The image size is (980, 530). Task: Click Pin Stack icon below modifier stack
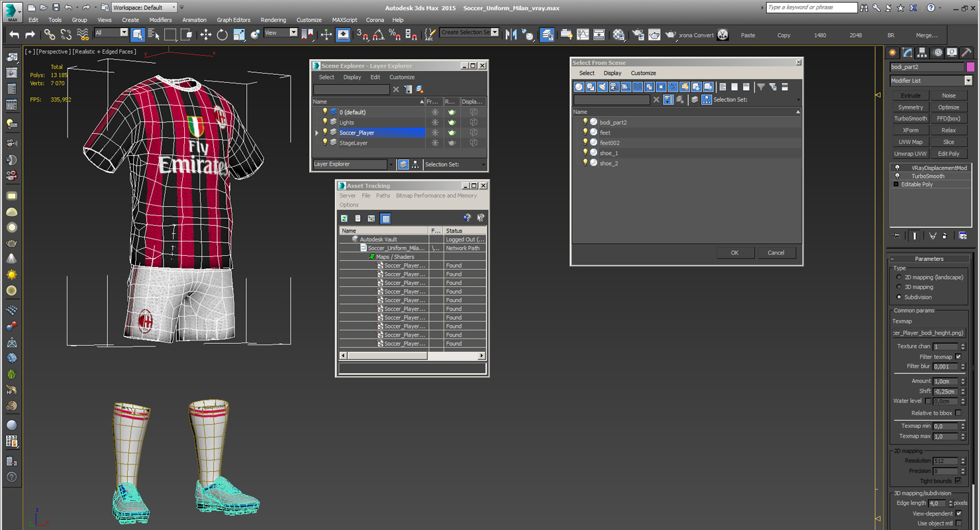[897, 235]
